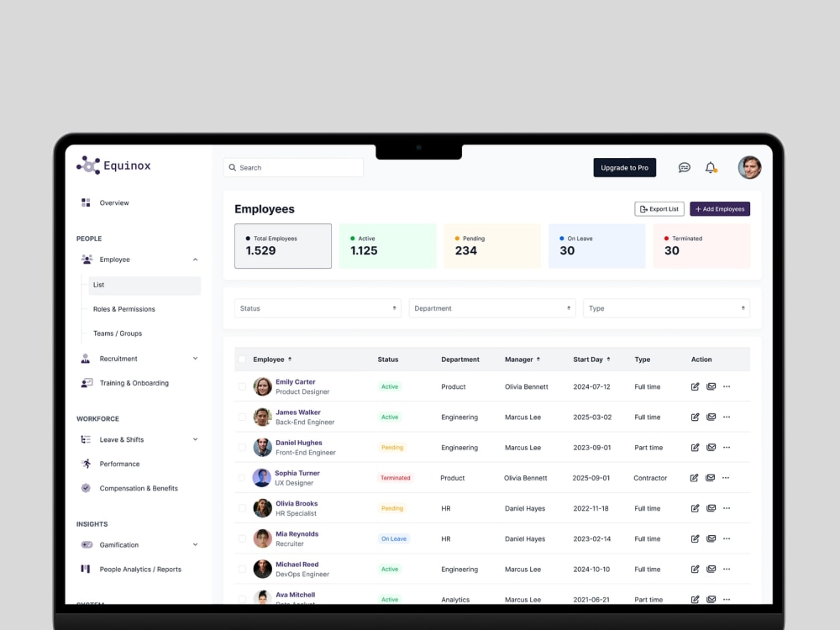
Task: Send email to Mia Reynolds
Action: (711, 538)
